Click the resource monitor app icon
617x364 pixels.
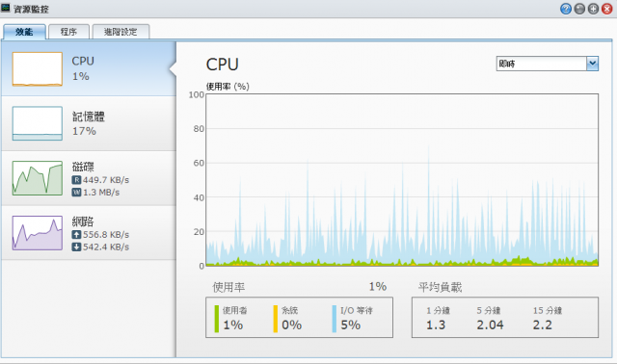click(6, 8)
